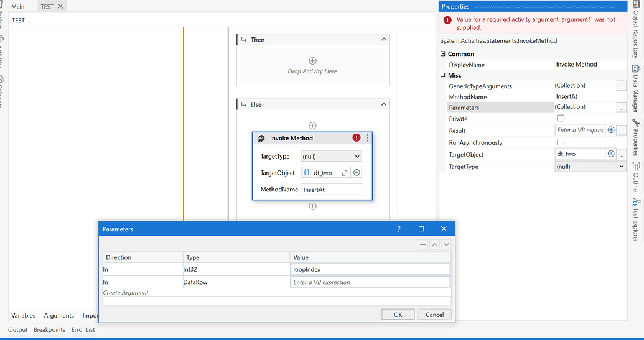Click the DataRow value expression field
The width and height of the screenshot is (644, 340).
[370, 282]
